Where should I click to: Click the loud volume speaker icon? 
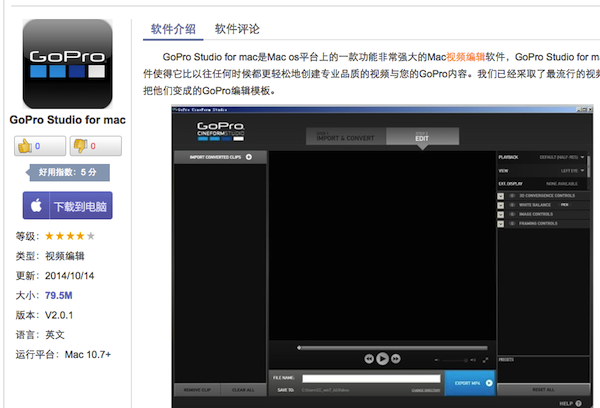473,360
